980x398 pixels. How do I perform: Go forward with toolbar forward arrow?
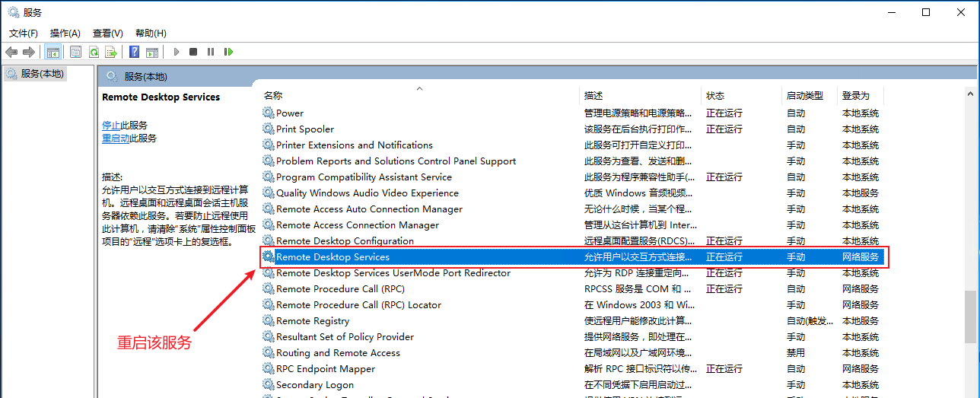(29, 52)
